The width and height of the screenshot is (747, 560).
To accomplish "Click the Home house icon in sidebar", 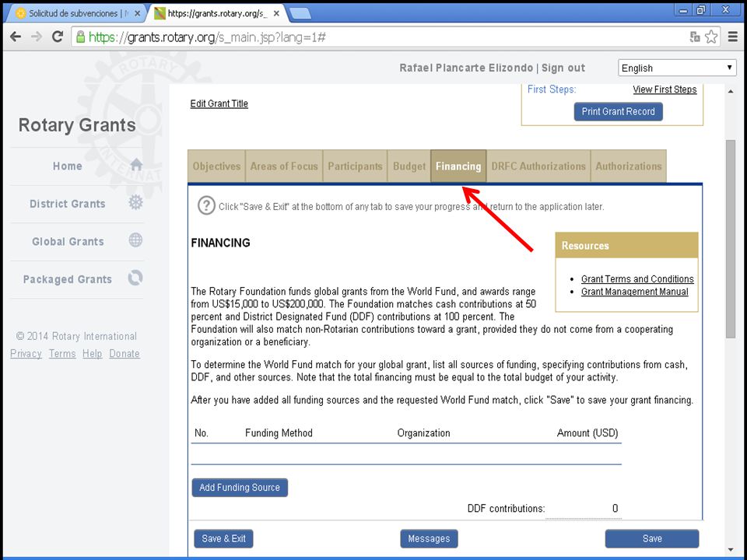I will (x=136, y=165).
